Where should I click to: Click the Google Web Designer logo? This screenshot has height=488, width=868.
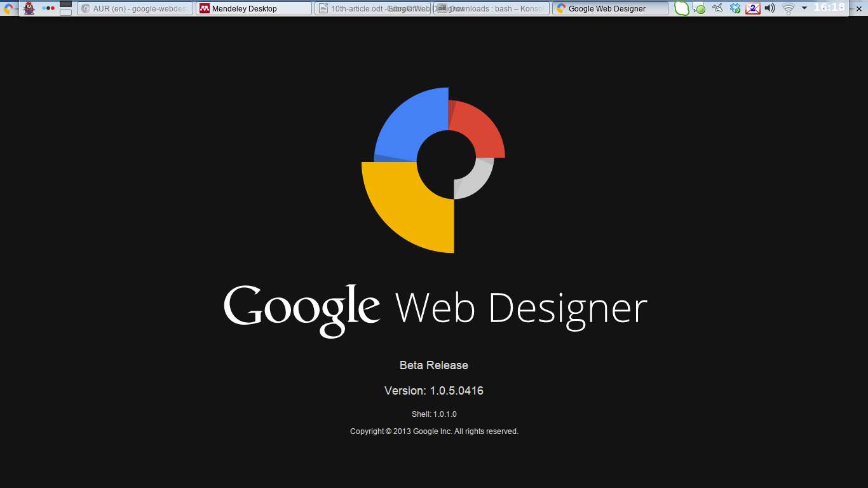click(x=433, y=170)
